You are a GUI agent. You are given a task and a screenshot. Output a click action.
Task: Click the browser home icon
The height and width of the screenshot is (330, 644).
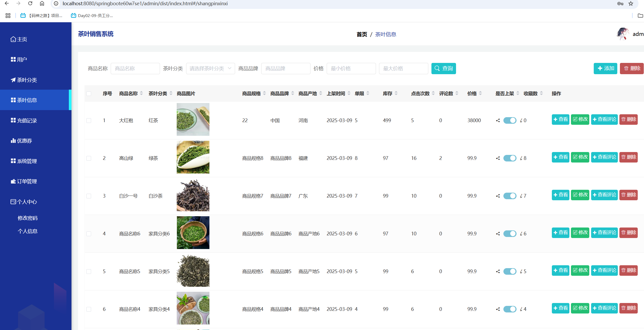[x=42, y=3]
